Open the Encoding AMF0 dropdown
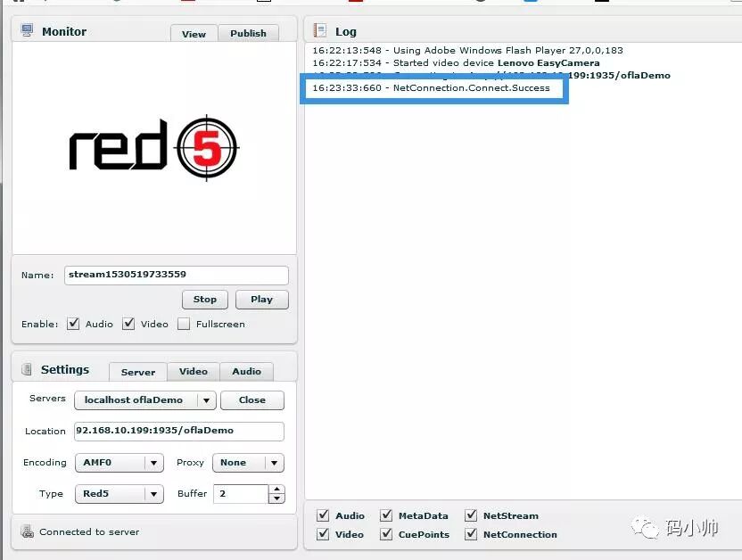 [x=120, y=463]
